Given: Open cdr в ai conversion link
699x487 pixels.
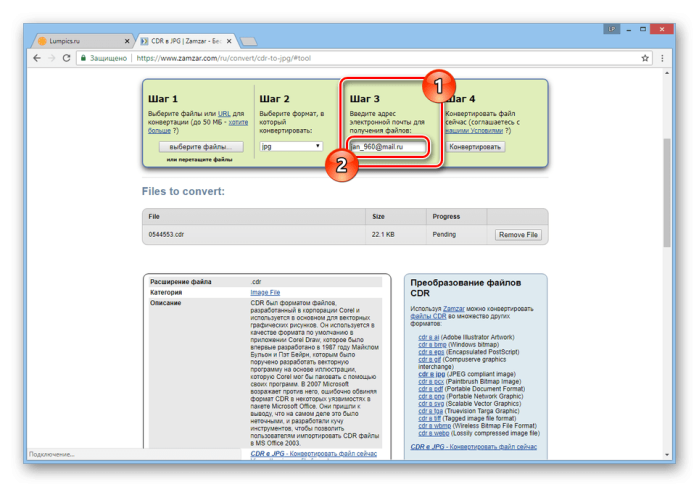Looking at the screenshot, I should click(428, 337).
